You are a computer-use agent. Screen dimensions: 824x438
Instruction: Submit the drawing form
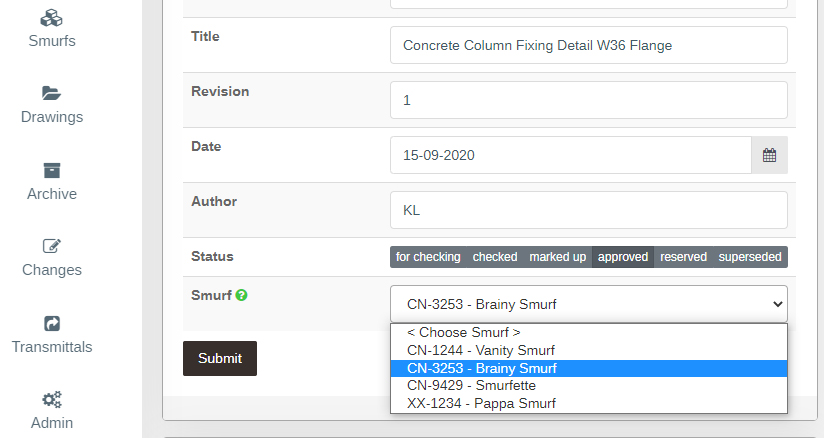[x=220, y=358]
